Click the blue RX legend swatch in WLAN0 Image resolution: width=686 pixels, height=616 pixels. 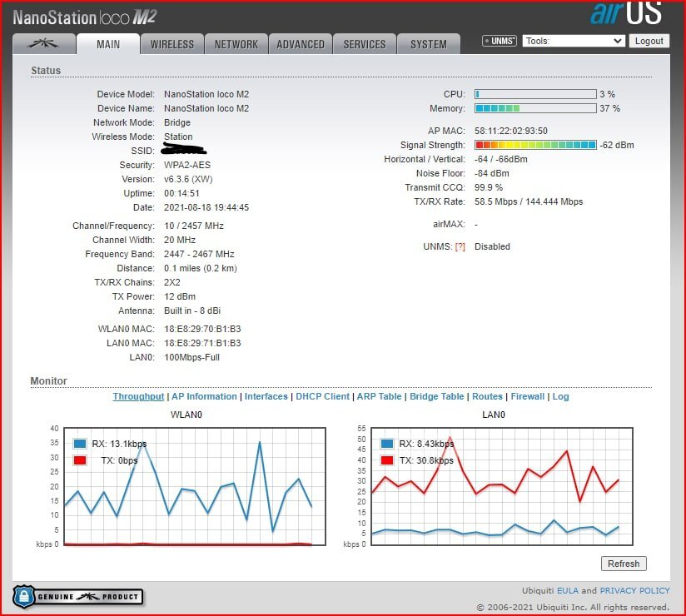(x=80, y=444)
